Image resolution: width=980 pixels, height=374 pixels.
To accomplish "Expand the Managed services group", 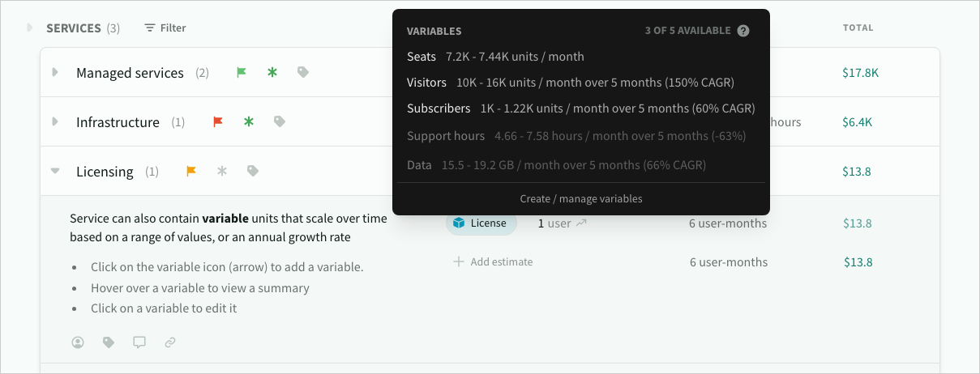I will pos(55,73).
